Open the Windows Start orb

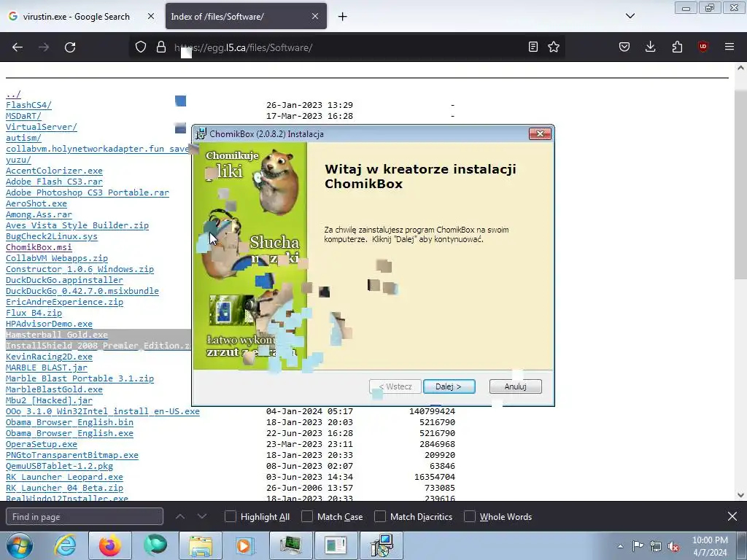click(20, 545)
